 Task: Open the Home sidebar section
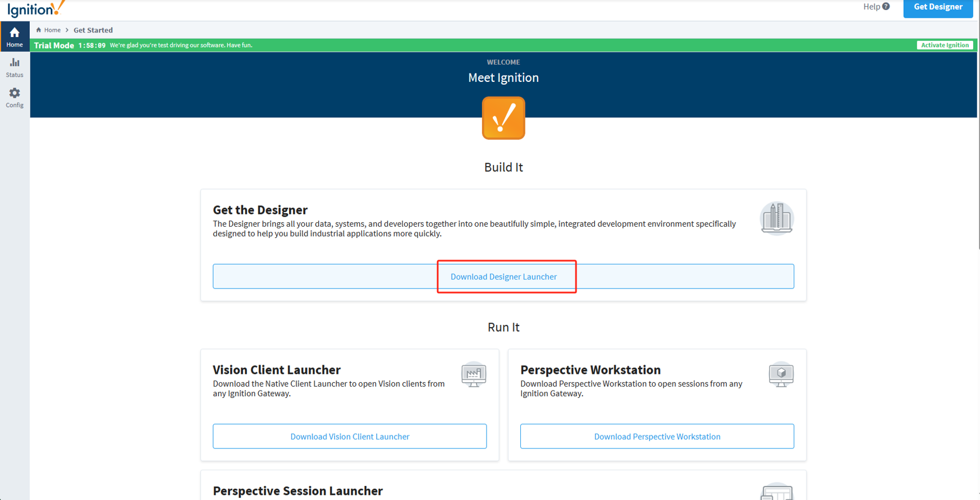[15, 36]
